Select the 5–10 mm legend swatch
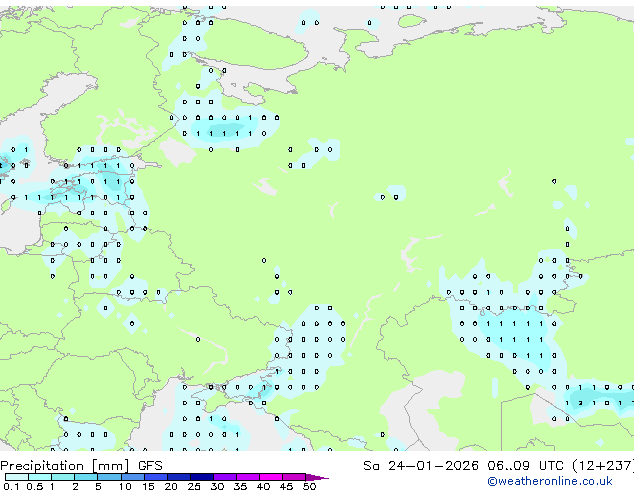The width and height of the screenshot is (634, 490). click(109, 477)
